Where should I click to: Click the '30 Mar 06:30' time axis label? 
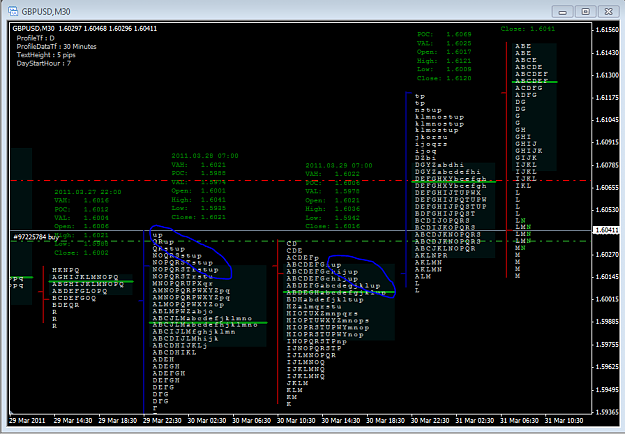click(x=252, y=420)
